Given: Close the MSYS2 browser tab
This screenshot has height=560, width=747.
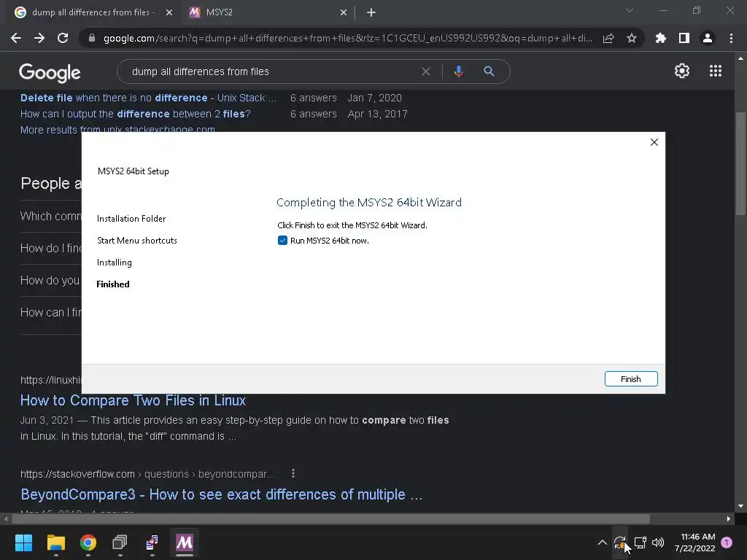Looking at the screenshot, I should 344,12.
